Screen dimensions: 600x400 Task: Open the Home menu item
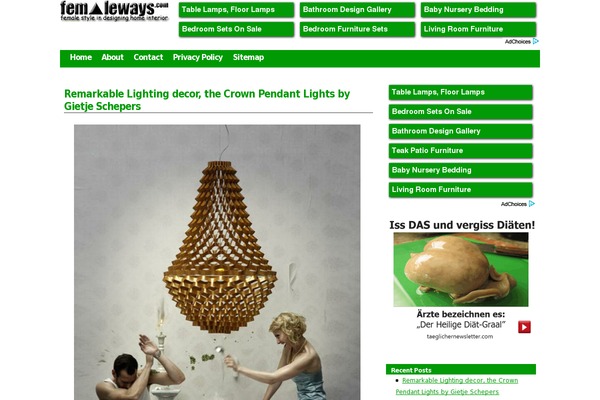pyautogui.click(x=81, y=57)
